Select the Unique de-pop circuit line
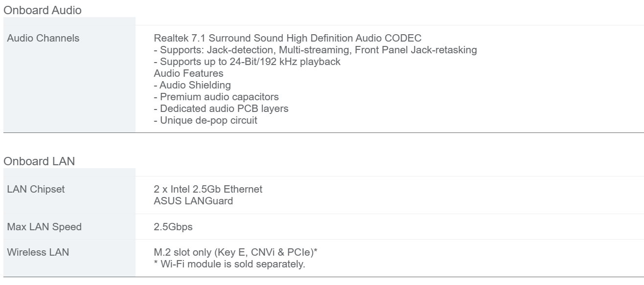This screenshot has height=285, width=644. (x=206, y=120)
